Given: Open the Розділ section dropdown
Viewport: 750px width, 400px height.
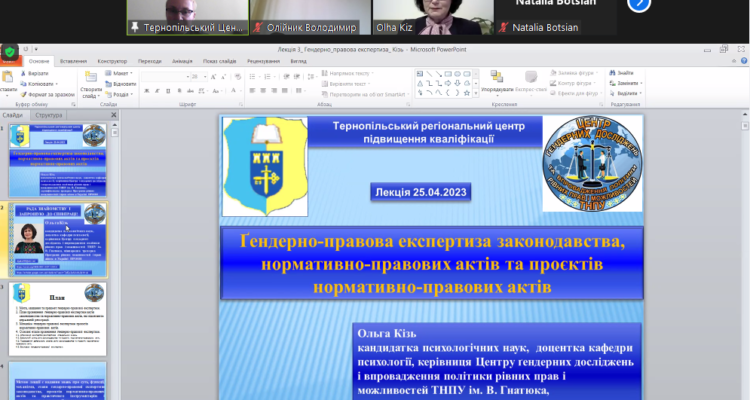Looking at the screenshot, I should click(119, 94).
